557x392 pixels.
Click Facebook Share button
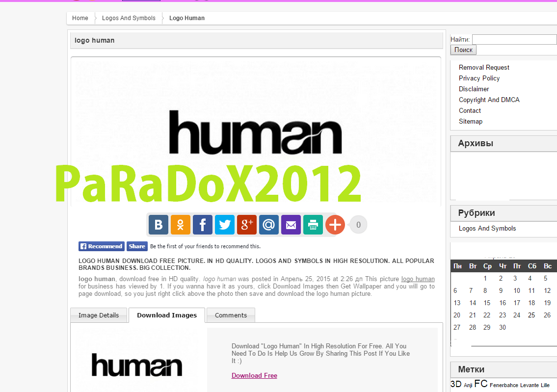coord(137,246)
